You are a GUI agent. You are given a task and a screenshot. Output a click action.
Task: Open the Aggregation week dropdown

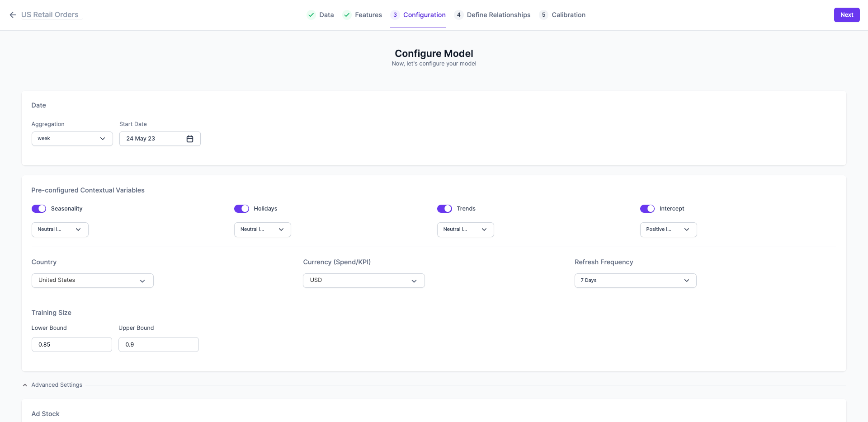[72, 139]
